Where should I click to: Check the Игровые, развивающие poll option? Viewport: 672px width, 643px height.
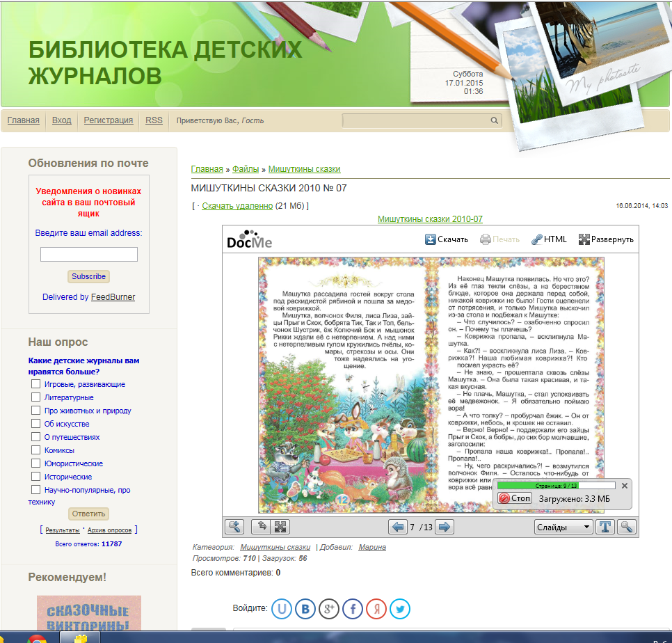click(x=36, y=384)
